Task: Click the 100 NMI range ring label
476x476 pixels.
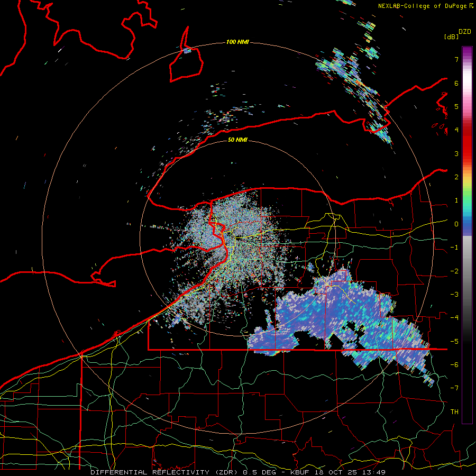Action: [x=237, y=42]
